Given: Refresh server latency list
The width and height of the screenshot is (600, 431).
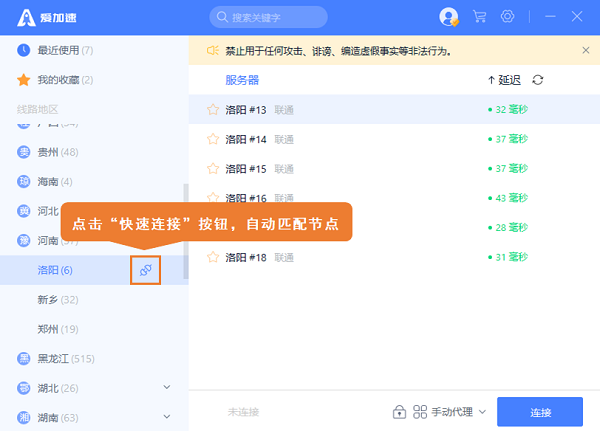Looking at the screenshot, I should (x=538, y=80).
